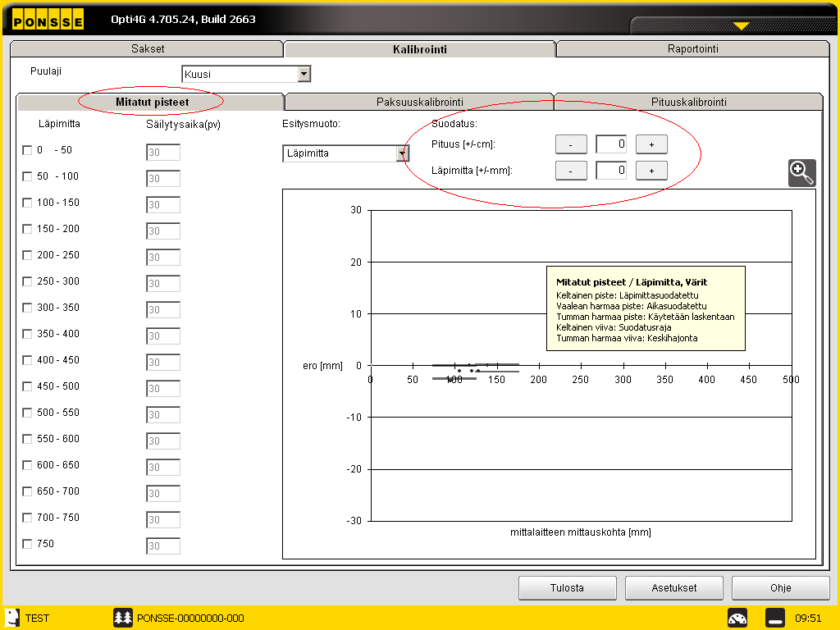Screen dimensions: 840x630
Task: Tick the 450 - 500 diameter checkbox
Action: (27, 386)
